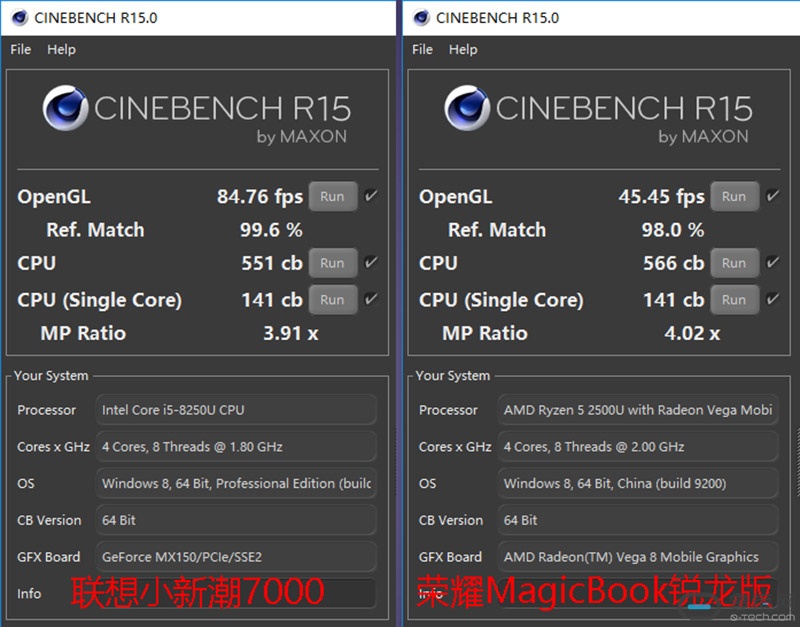This screenshot has width=800, height=627.
Task: Run the CPU test showing 566 cb
Action: point(734,263)
